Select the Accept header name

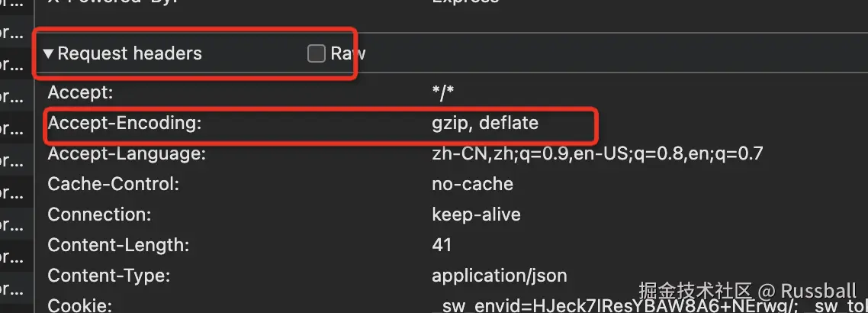click(80, 93)
